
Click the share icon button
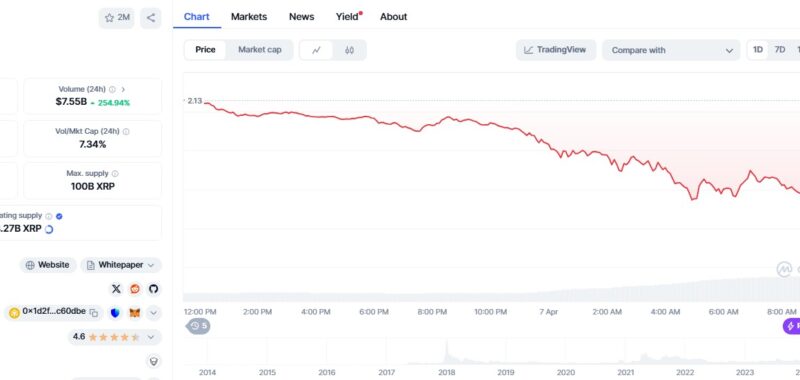pos(151,18)
